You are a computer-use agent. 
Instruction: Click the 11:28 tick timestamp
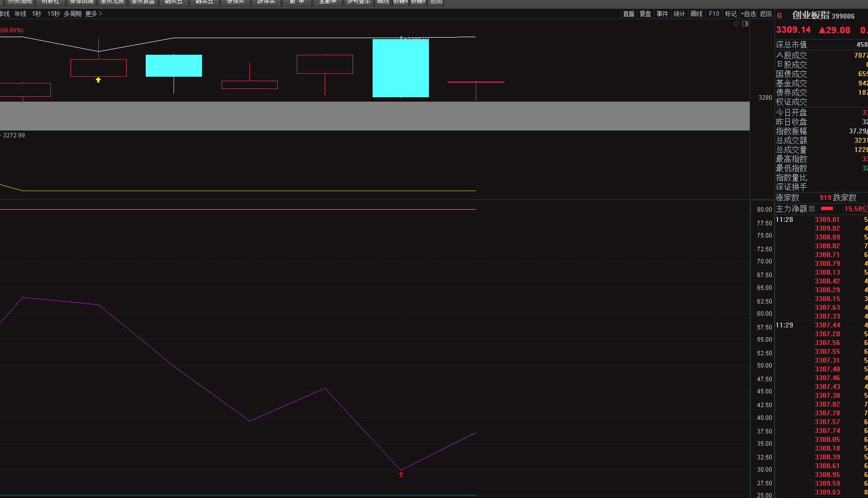coord(784,219)
